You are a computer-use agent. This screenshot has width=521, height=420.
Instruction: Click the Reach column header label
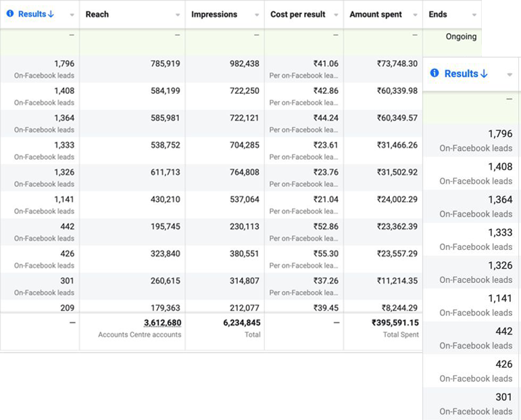(x=97, y=14)
